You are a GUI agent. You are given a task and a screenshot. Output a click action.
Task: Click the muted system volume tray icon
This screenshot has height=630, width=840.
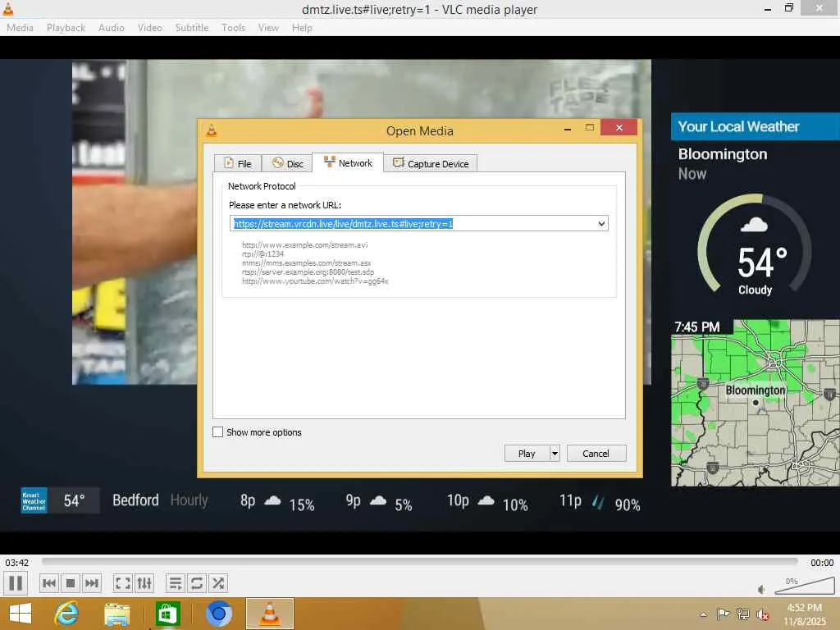(763, 614)
